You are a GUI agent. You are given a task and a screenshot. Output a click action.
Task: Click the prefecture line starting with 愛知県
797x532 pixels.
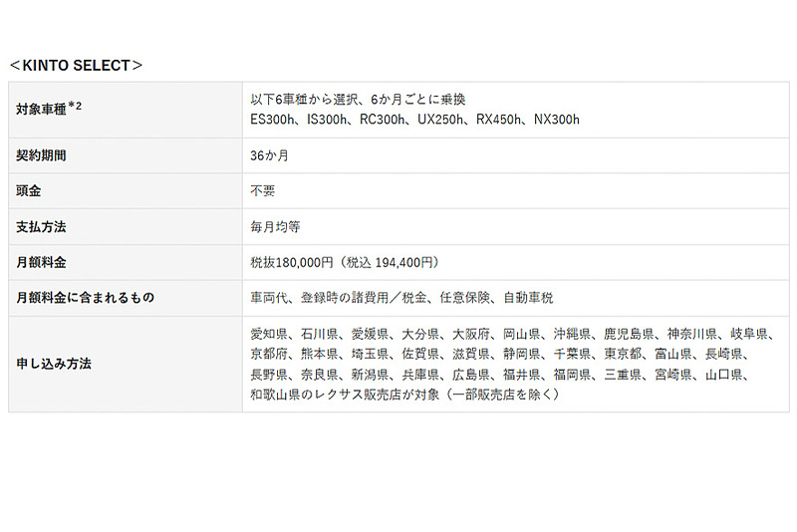[512, 334]
